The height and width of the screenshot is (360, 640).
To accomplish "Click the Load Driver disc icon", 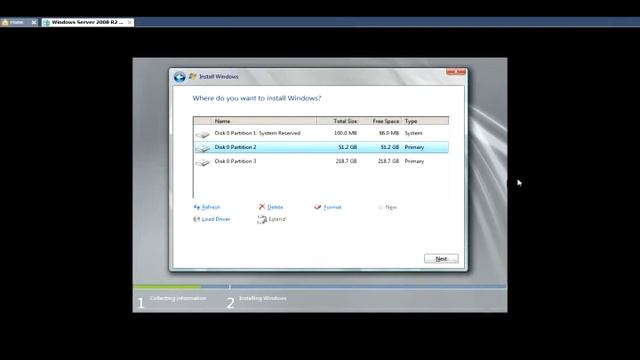I will click(x=196, y=219).
